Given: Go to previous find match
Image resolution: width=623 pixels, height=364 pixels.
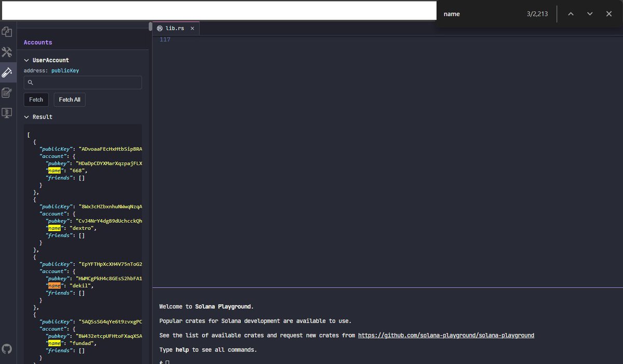Looking at the screenshot, I should 571,14.
